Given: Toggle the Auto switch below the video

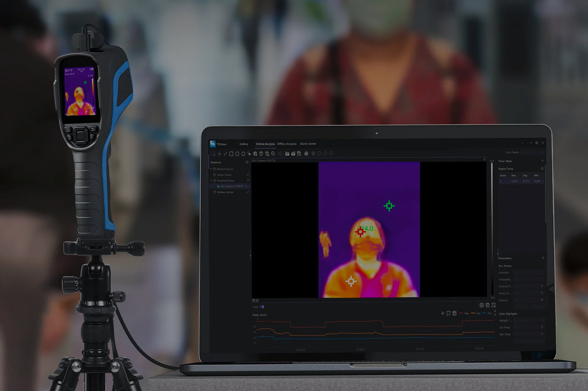Looking at the screenshot, I should [x=262, y=307].
